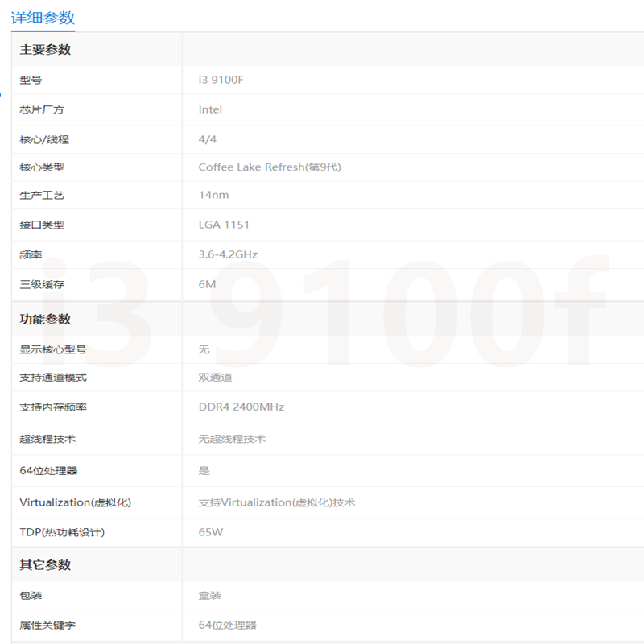Click the 64位处理器 row label

(48, 471)
